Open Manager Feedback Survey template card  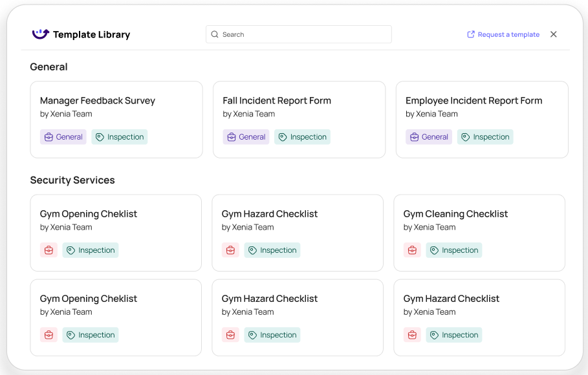116,120
